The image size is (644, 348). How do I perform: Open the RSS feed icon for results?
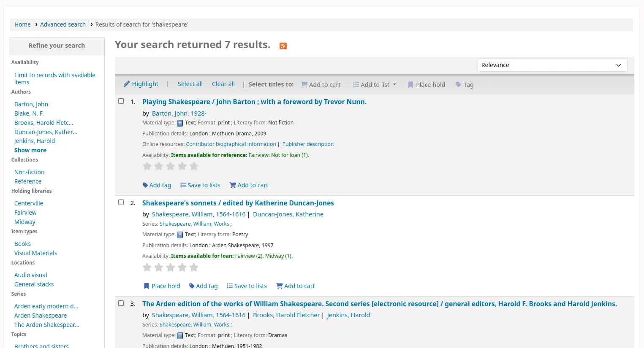(x=283, y=46)
